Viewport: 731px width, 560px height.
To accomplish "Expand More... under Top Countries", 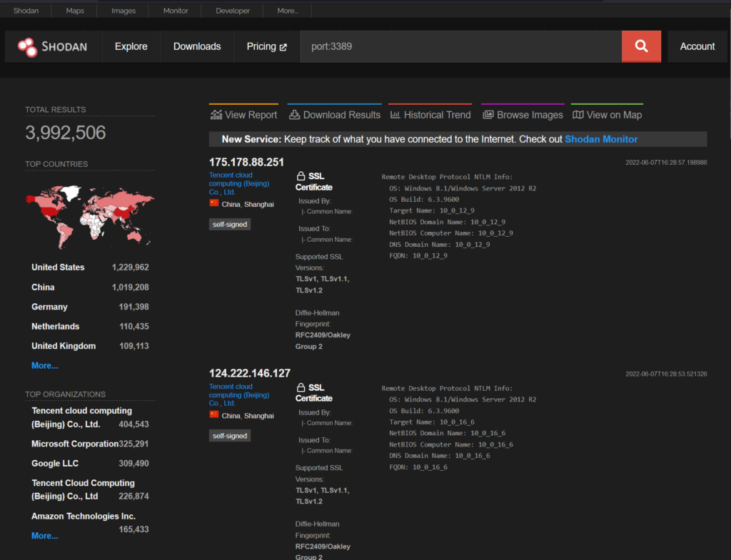I will (45, 366).
